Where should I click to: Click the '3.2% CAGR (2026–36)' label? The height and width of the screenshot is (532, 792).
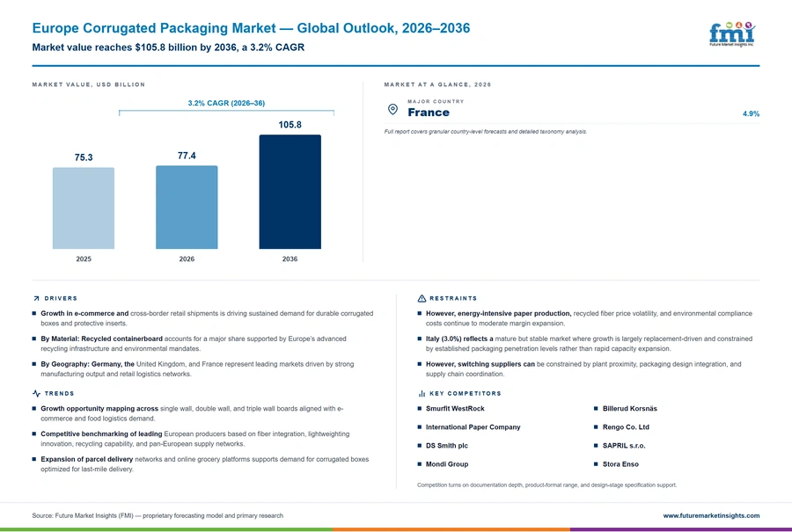(226, 103)
